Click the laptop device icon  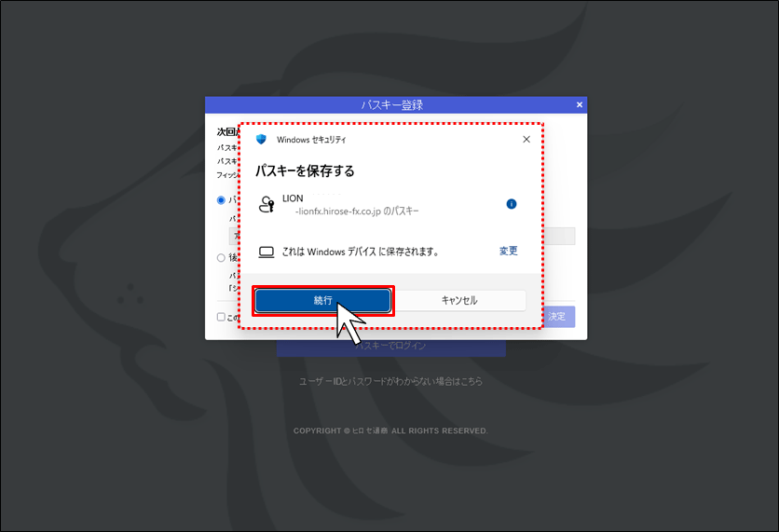click(266, 252)
